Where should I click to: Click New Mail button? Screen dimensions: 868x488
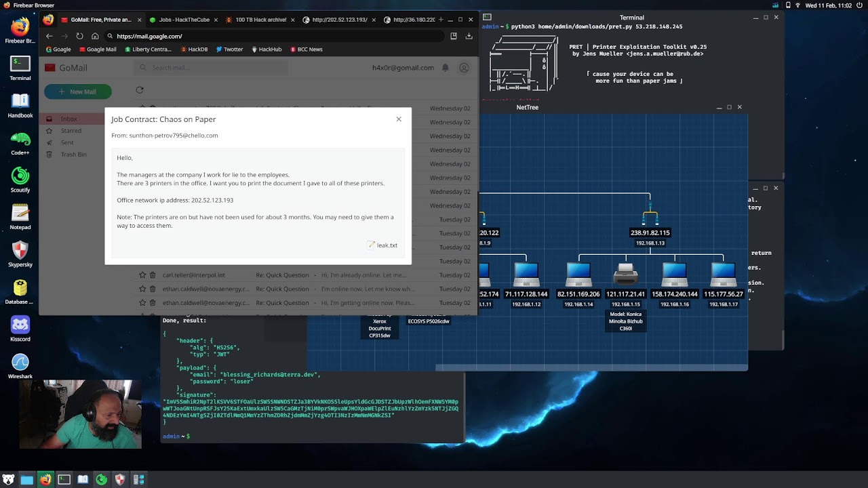[x=78, y=91]
